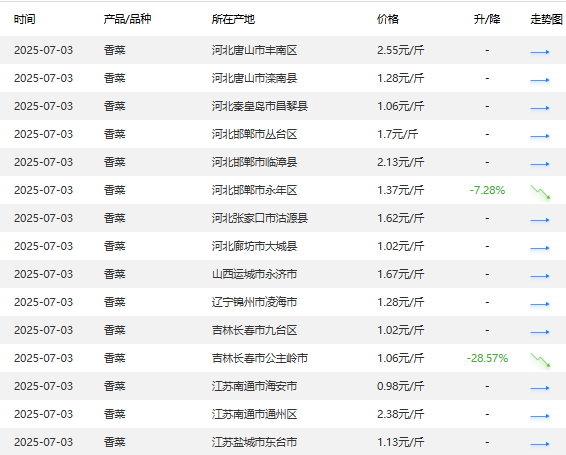Click trend arrow for 山西运城市永济市
The width and height of the screenshot is (566, 455).
540,276
